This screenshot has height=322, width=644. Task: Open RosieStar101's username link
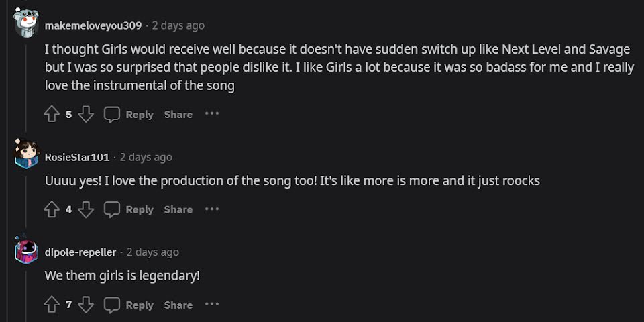(77, 157)
